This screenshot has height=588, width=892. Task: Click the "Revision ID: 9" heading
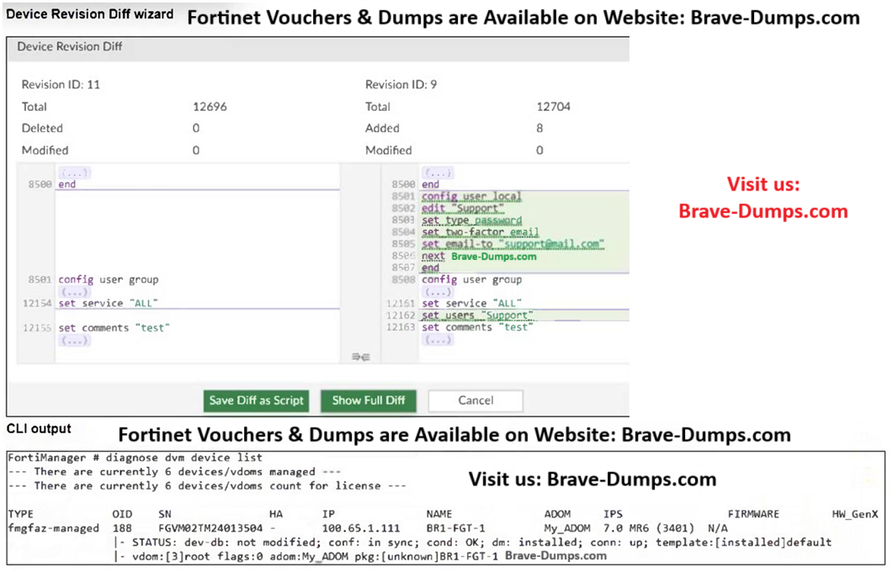[401, 85]
